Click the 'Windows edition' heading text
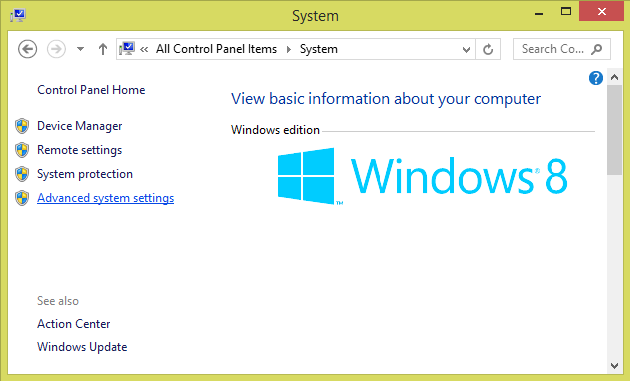Viewport: 630px width, 381px height. pos(275,130)
